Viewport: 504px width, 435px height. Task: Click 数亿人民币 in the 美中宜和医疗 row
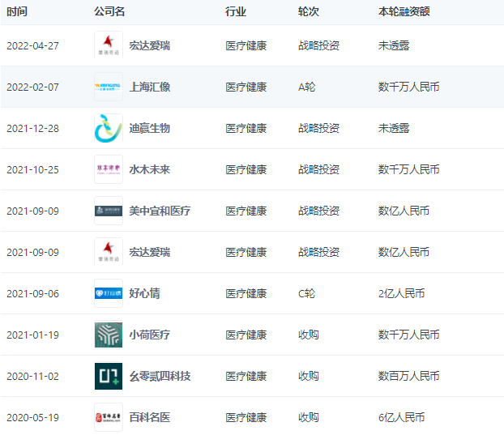click(404, 211)
